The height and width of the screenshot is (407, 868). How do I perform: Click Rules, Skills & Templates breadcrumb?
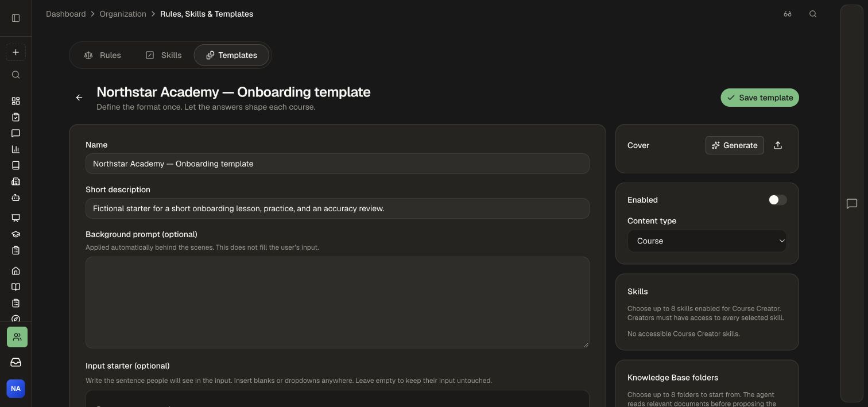tap(207, 14)
